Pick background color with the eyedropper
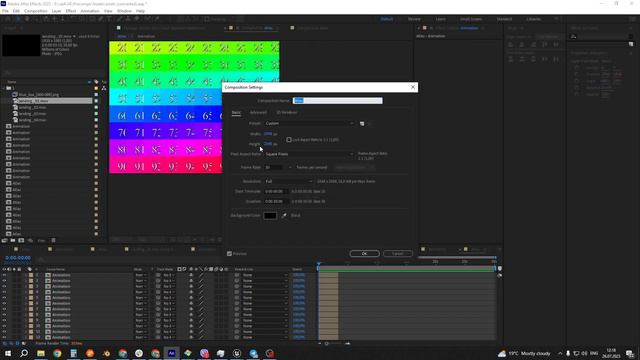This screenshot has height=360, width=640. (284, 215)
